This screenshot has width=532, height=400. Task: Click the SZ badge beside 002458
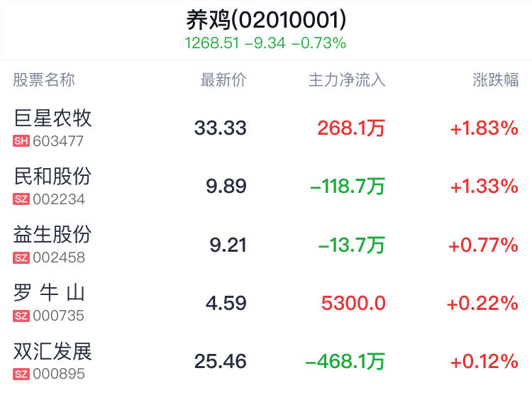pyautogui.click(x=21, y=257)
